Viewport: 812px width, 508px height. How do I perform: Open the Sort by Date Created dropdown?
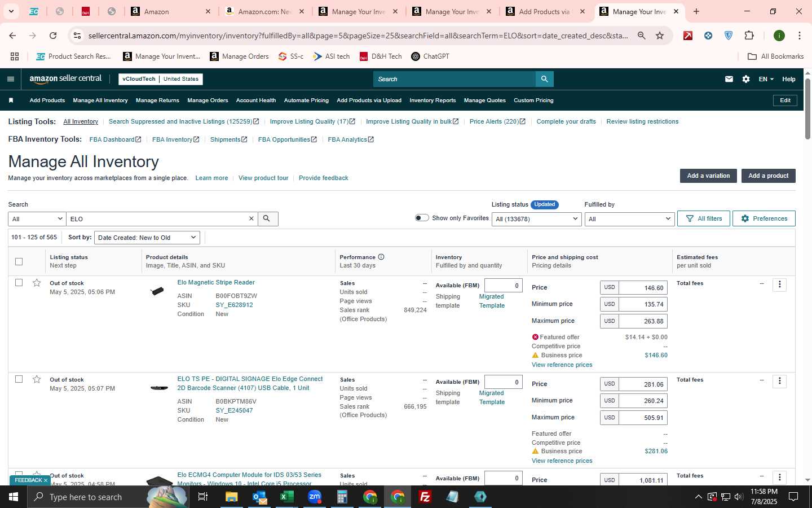point(147,238)
